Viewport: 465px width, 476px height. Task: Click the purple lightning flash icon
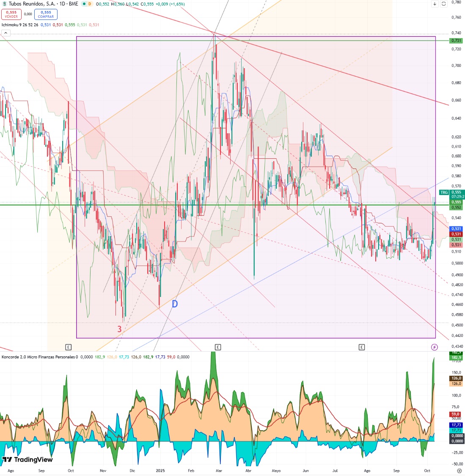point(435,347)
